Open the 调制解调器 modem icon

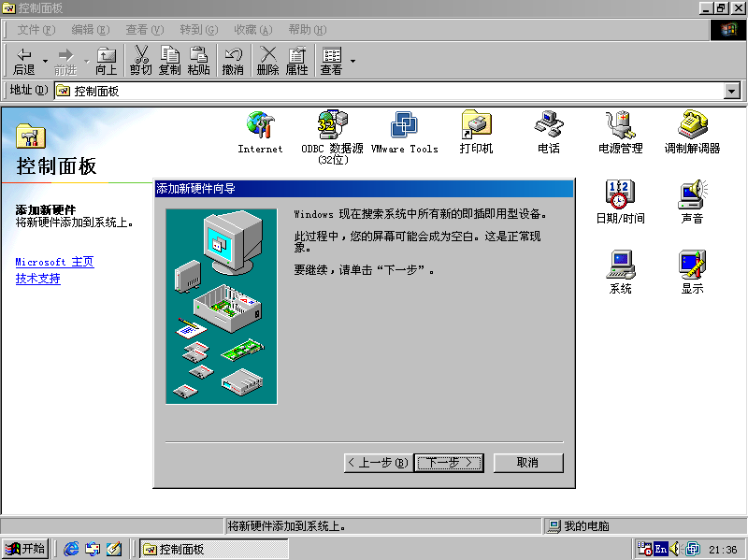692,132
